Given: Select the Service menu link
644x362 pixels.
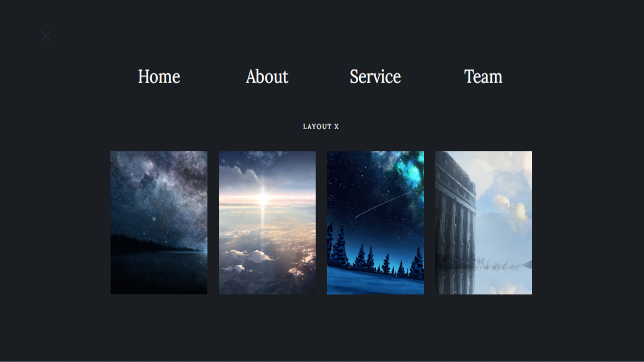Looking at the screenshot, I should pyautogui.click(x=375, y=76).
